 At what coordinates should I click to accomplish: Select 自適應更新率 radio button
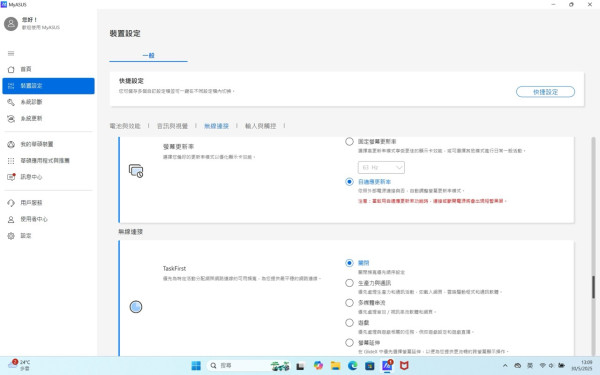click(349, 182)
